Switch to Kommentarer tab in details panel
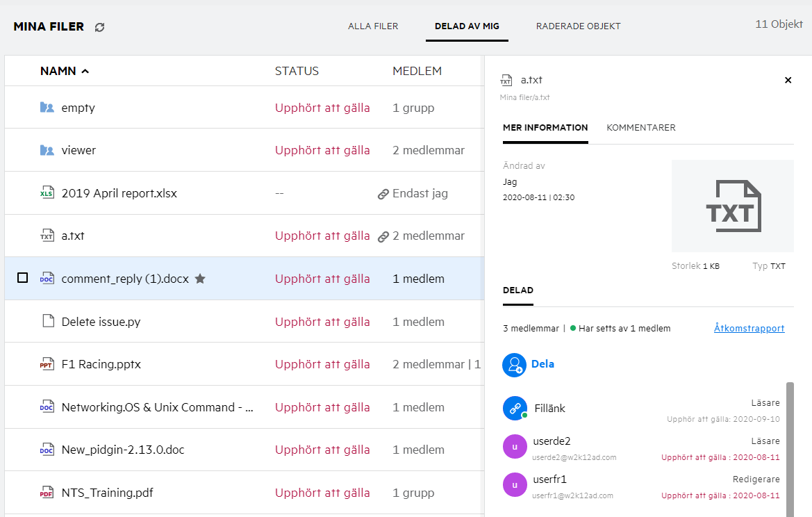This screenshot has width=812, height=517. [640, 128]
